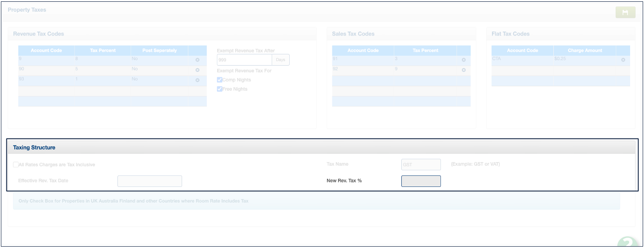Remove the CTA flat tax code
The width and height of the screenshot is (644, 248).
tap(623, 60)
